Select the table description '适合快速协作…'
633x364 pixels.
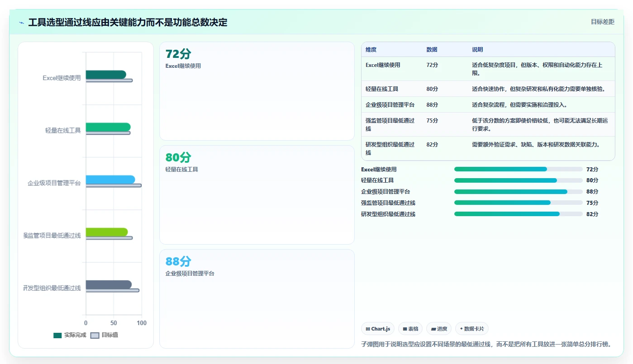[538, 89]
